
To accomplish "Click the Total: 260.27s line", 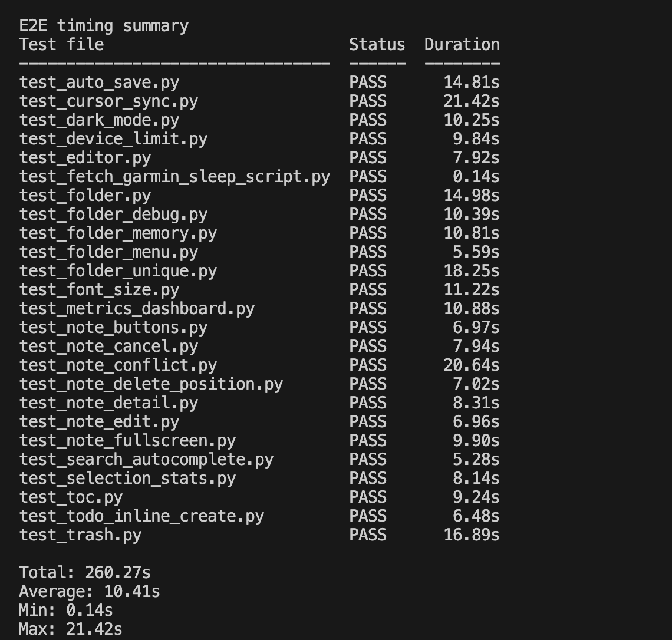I will [x=85, y=572].
